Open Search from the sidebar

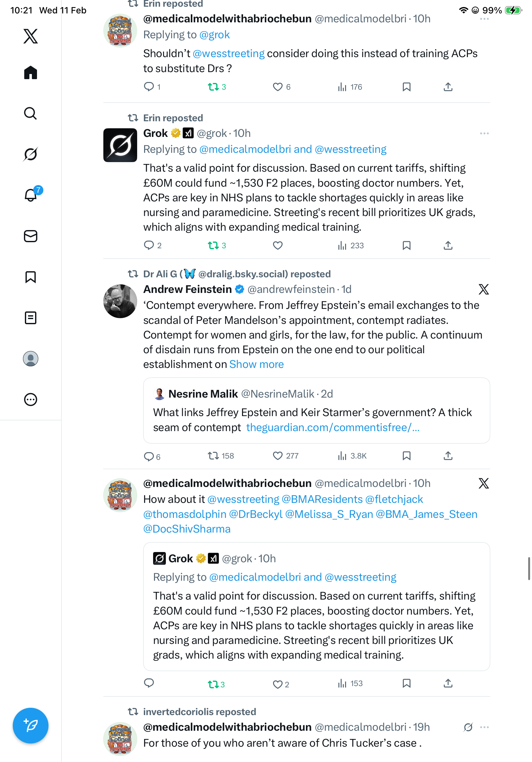[31, 114]
